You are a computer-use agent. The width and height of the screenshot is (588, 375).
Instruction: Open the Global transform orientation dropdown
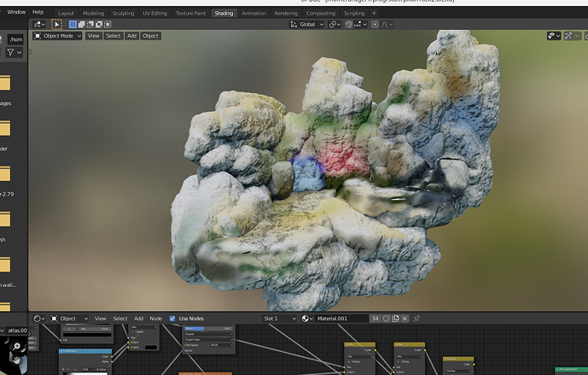point(306,25)
